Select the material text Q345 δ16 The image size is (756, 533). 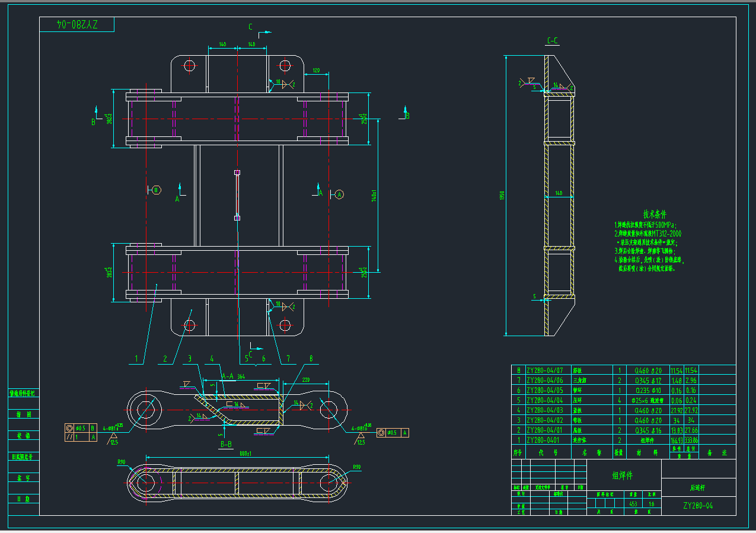(647, 430)
